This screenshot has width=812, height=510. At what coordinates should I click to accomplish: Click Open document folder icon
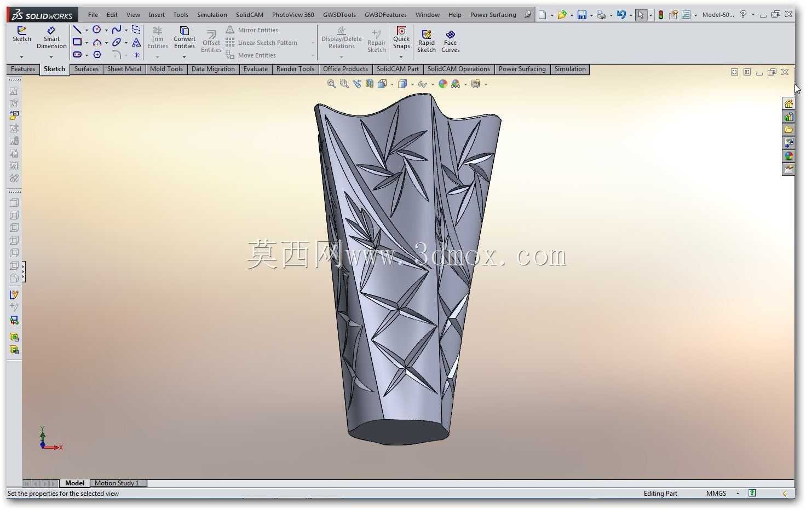[562, 15]
